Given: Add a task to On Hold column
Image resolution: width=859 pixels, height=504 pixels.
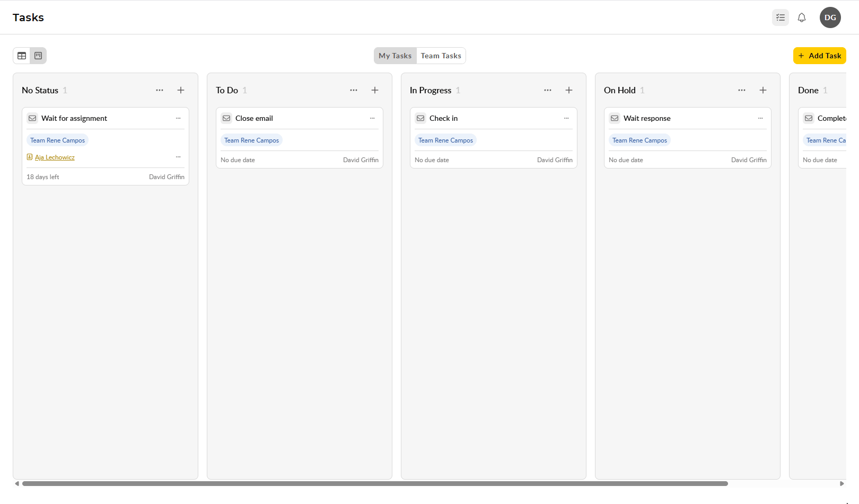Looking at the screenshot, I should pyautogui.click(x=763, y=90).
